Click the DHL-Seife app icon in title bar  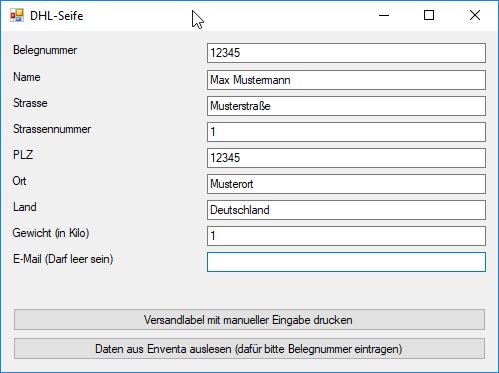coord(17,15)
